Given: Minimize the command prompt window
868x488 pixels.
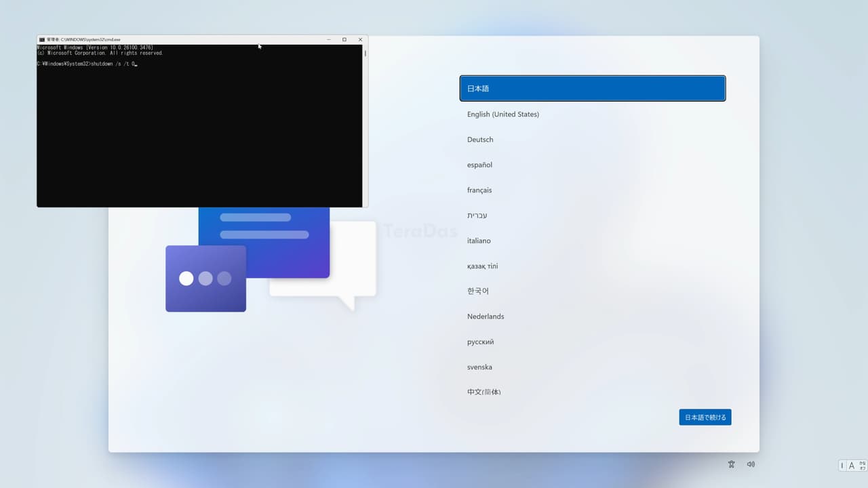Looking at the screenshot, I should tap(328, 39).
